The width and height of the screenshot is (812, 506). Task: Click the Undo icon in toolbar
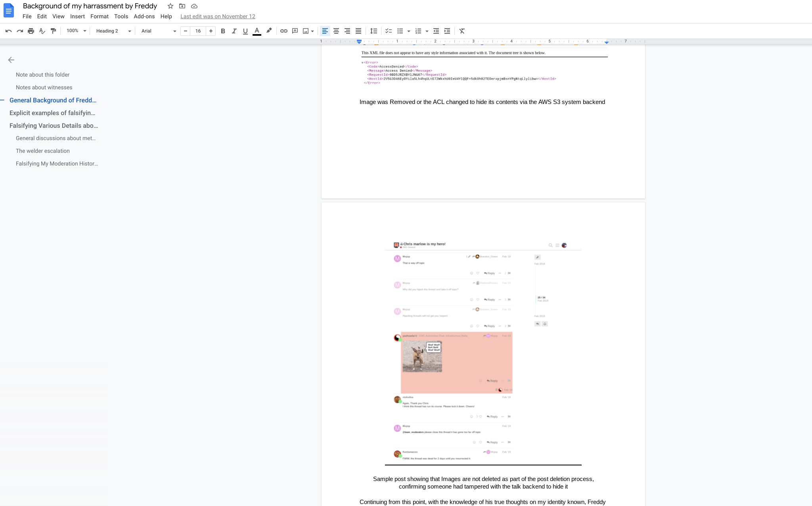point(9,31)
